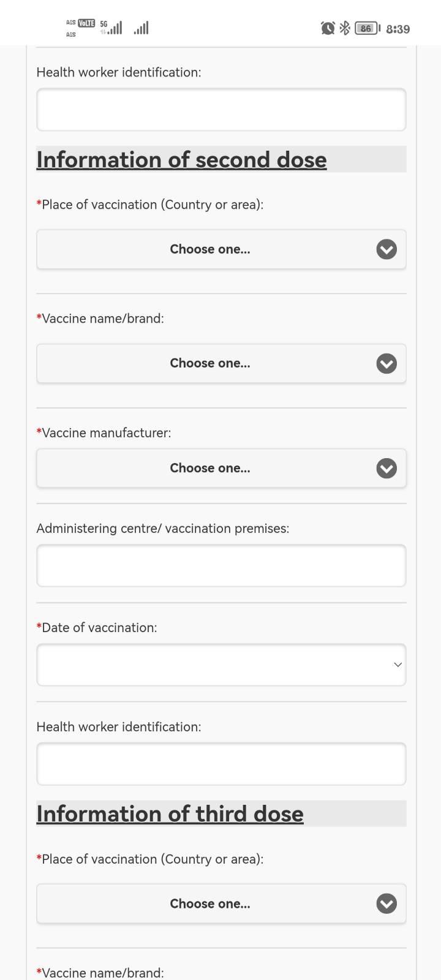Image resolution: width=441 pixels, height=980 pixels.
Task: Open second dose Place of vaccination dropdown
Action: tap(221, 249)
